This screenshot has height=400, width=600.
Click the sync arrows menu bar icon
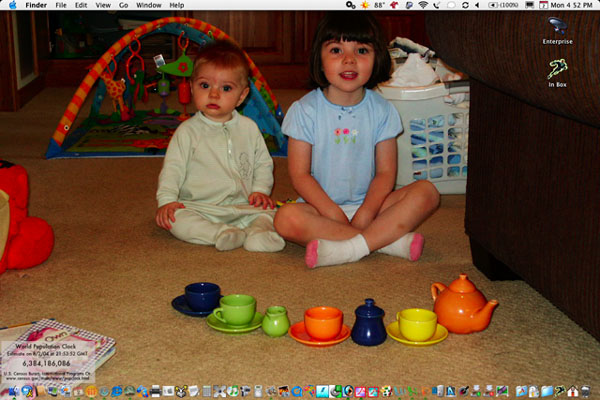click(465, 5)
